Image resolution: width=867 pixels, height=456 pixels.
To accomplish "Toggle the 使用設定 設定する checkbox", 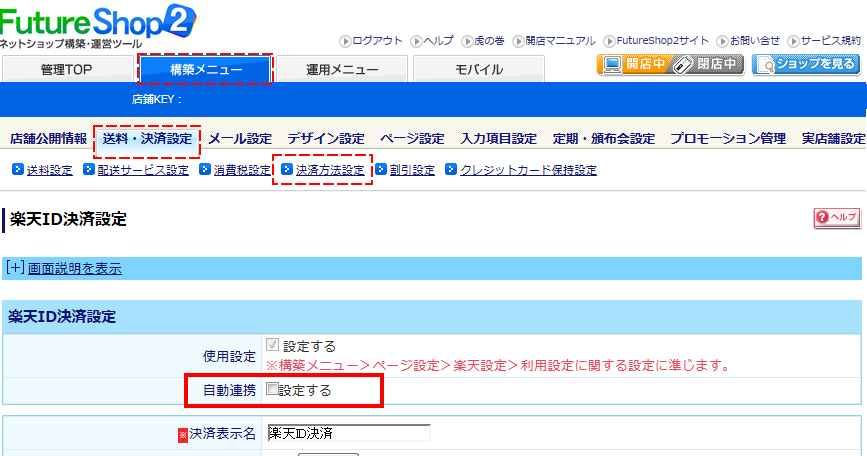I will point(272,345).
